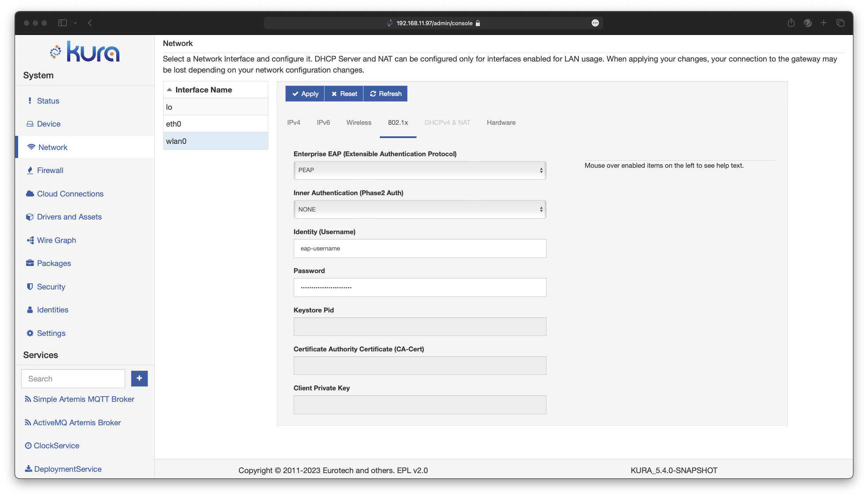Select the 802.1x tab
This screenshot has height=497, width=868.
click(398, 123)
